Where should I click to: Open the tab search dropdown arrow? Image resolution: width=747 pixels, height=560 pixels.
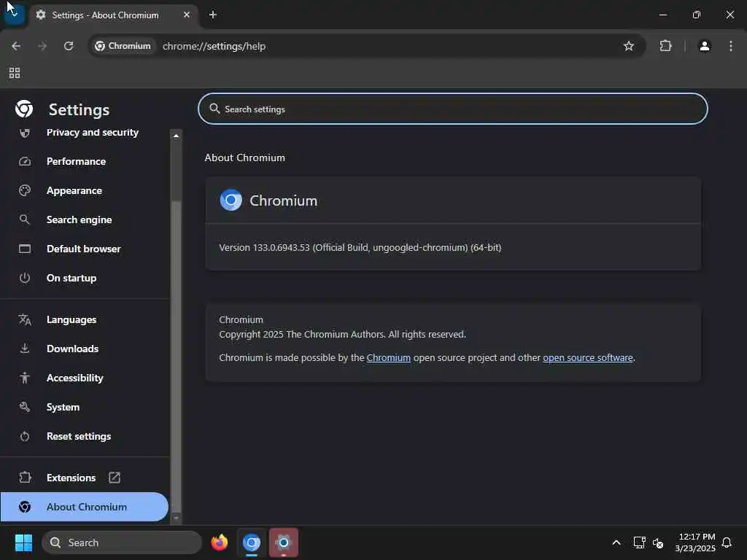(15, 15)
